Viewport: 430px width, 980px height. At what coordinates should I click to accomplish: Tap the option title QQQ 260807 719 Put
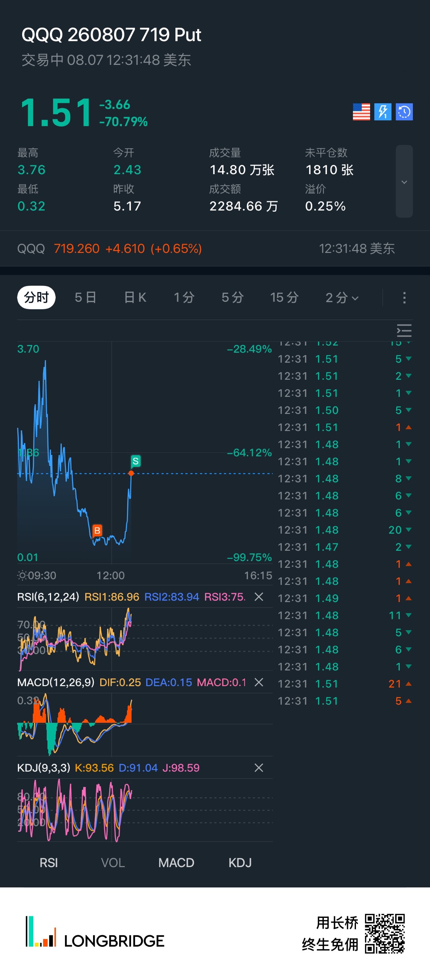click(111, 35)
